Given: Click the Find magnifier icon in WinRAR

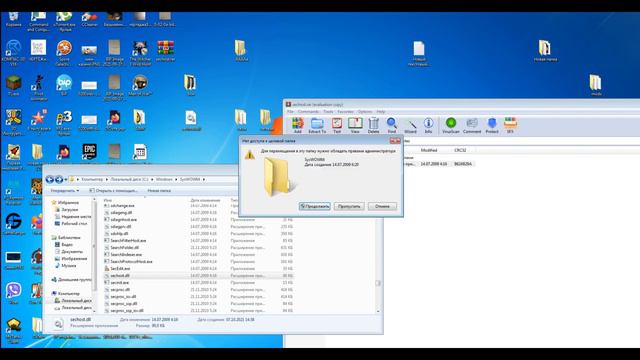Looking at the screenshot, I should 392,125.
